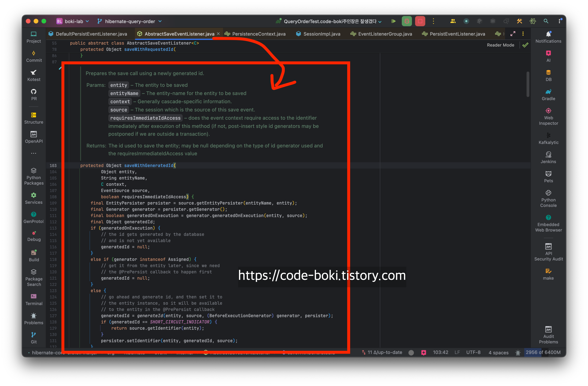The image size is (588, 386).
Task: Click the search magnifier icon
Action: click(546, 21)
